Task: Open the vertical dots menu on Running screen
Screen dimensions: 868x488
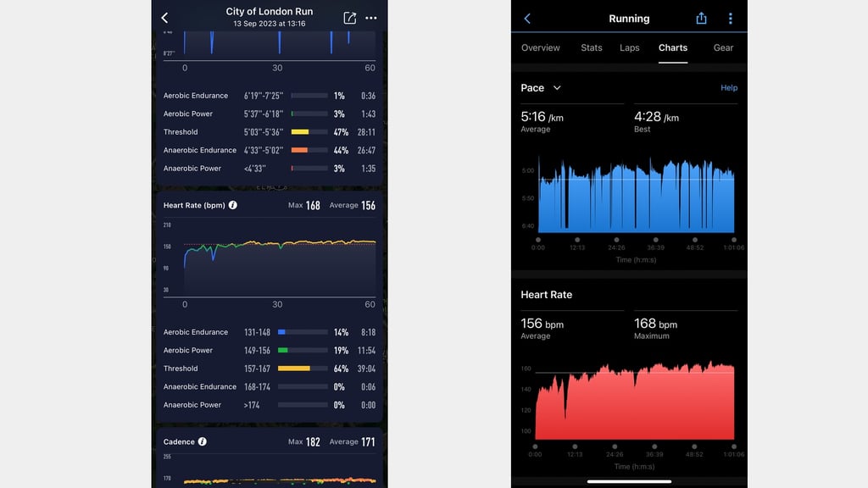Action: tap(730, 19)
